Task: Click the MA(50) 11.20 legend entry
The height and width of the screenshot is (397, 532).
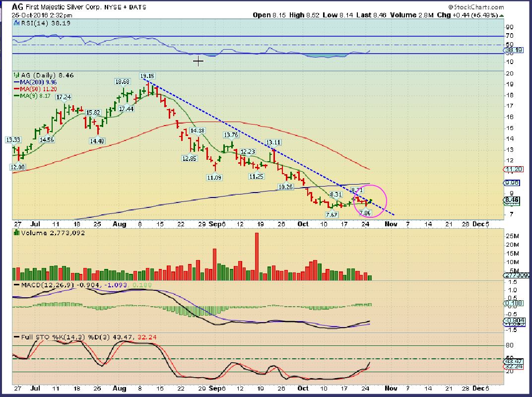Action: coord(35,89)
